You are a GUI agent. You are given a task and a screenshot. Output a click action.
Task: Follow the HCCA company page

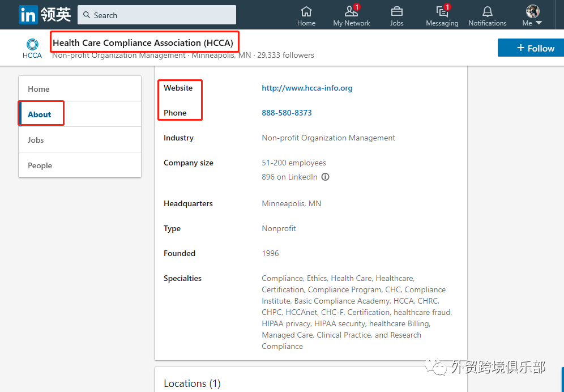(x=531, y=48)
